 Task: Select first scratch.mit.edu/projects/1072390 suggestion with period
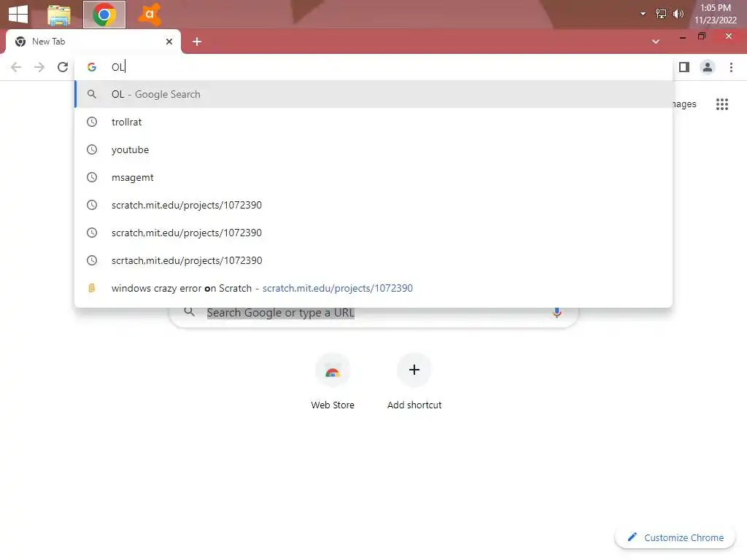tap(373, 205)
